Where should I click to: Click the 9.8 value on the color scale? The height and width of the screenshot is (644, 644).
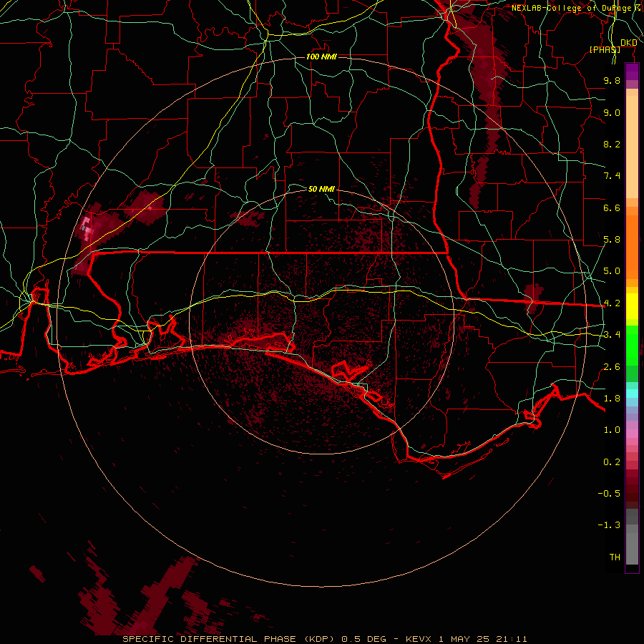[x=612, y=80]
